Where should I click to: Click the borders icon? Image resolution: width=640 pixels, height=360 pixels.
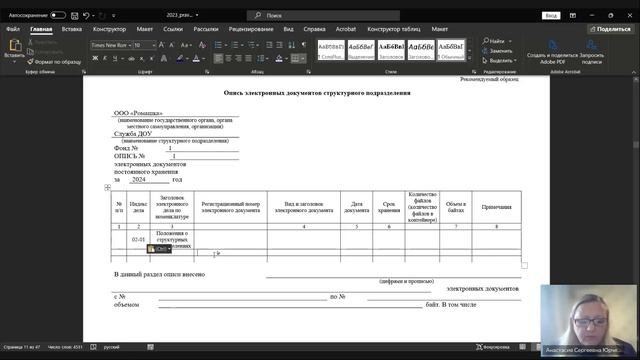[295, 58]
